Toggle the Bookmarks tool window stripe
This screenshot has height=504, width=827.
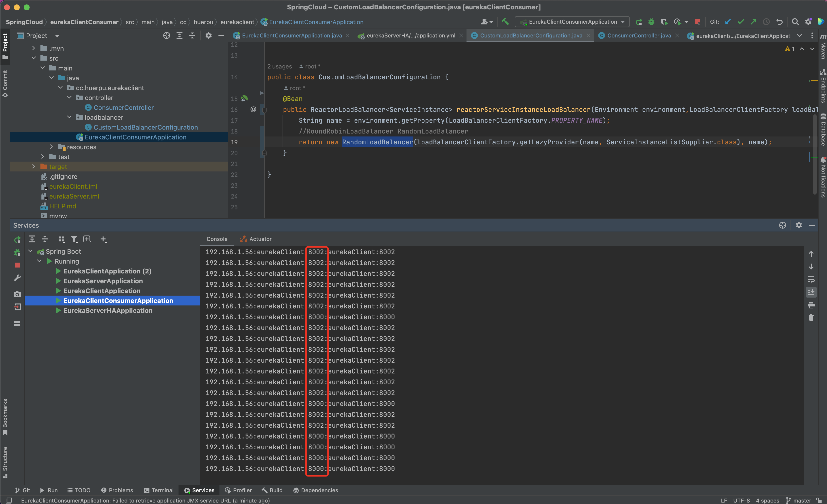coord(5,417)
